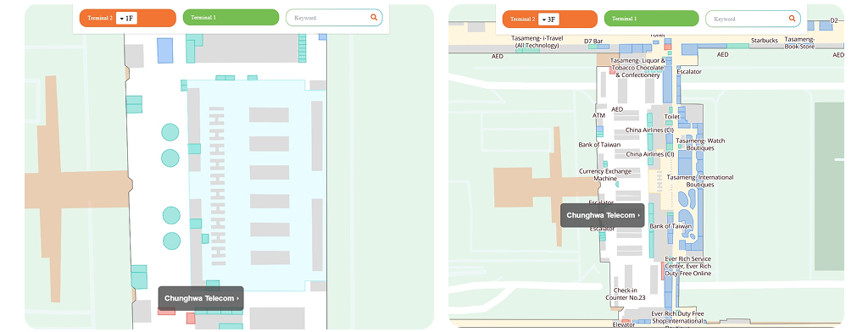The width and height of the screenshot is (868, 332).
Task: Open the 3F floor selector dropdown
Action: [x=548, y=19]
